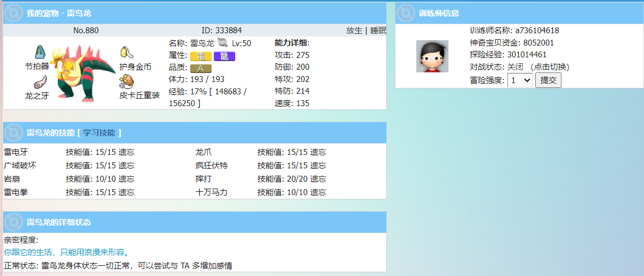The height and width of the screenshot is (276, 644).
Task: Click the 防御: 200 stat
Action: (x=292, y=67)
